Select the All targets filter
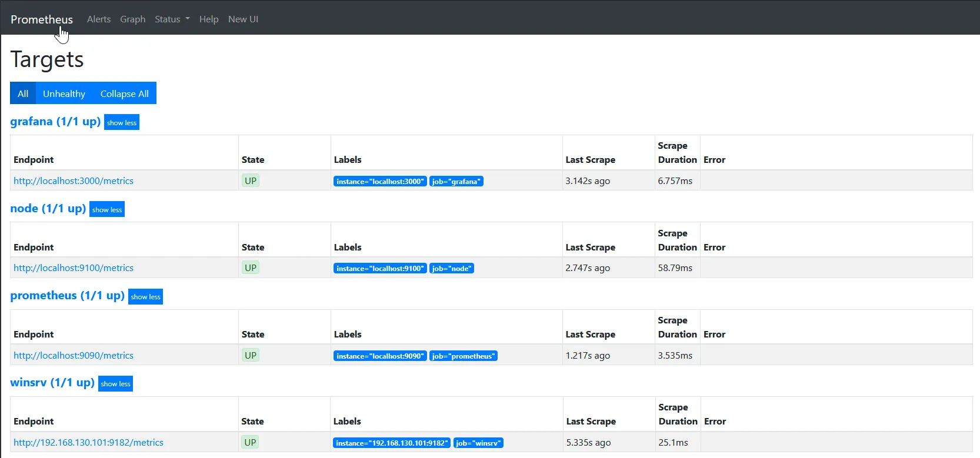Screen dimensions: 980x458 point(23,93)
